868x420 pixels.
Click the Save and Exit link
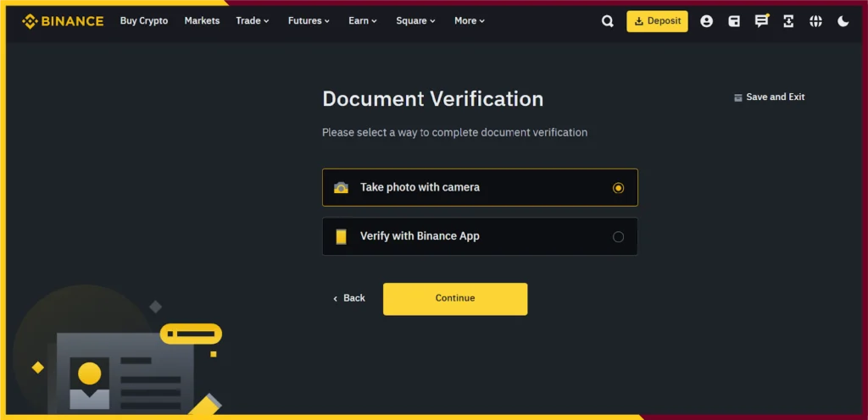[769, 97]
